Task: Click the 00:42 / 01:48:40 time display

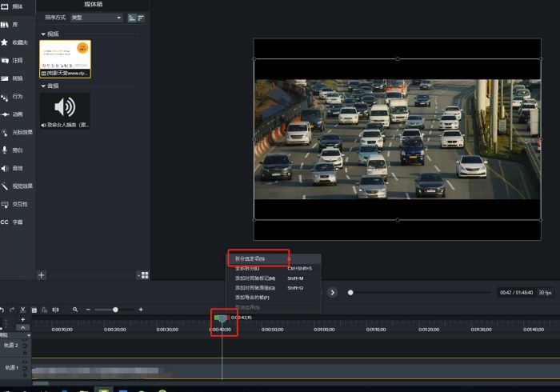Action: 516,293
